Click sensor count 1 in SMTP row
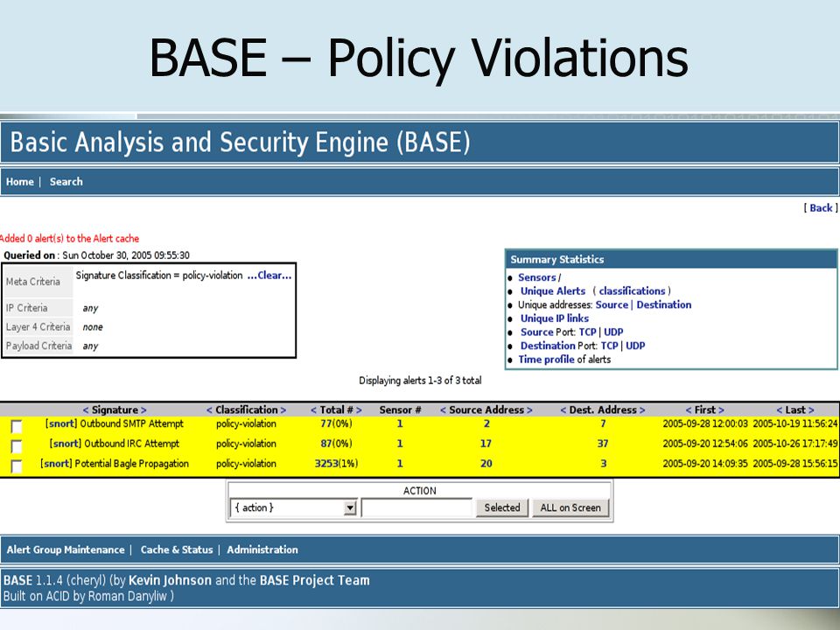 click(400, 423)
